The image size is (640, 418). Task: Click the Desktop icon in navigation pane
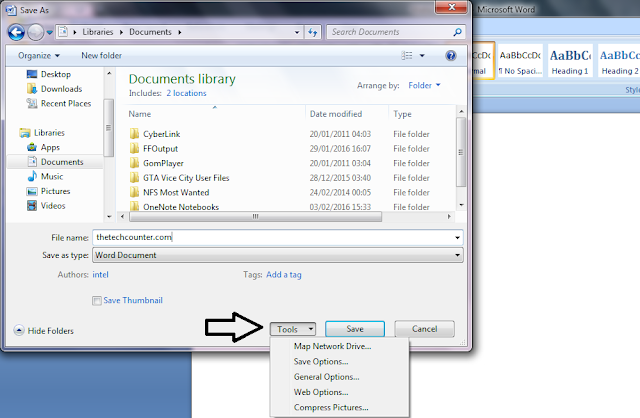click(32, 74)
